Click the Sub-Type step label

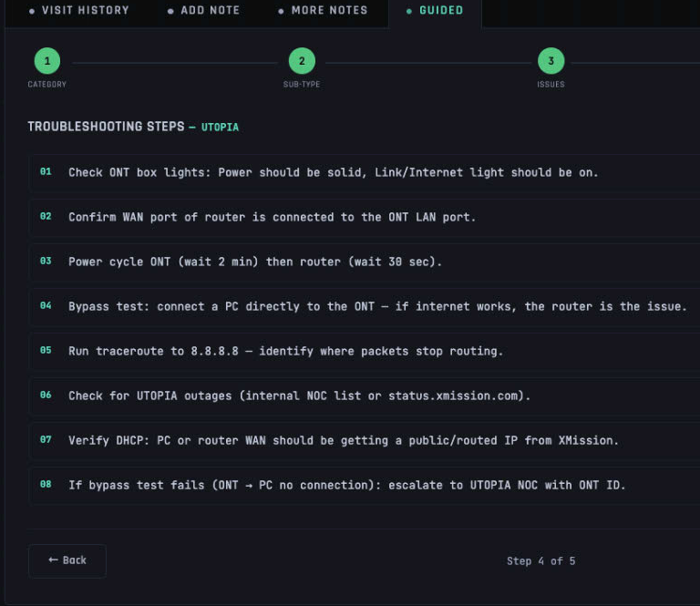(x=302, y=85)
